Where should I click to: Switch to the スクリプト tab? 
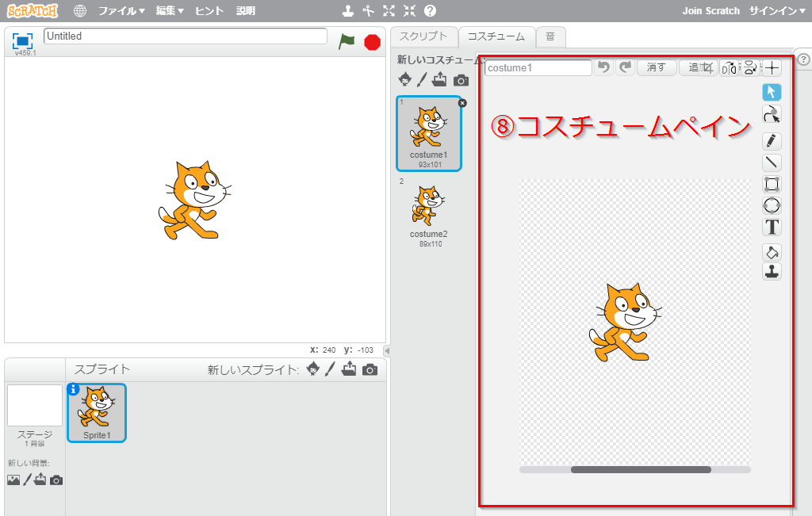[x=425, y=36]
